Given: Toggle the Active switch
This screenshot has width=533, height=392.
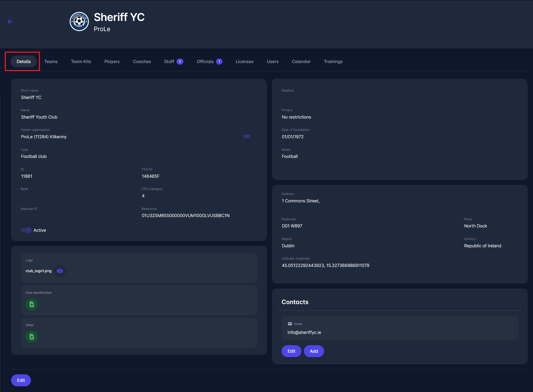Looking at the screenshot, I should coord(26,230).
